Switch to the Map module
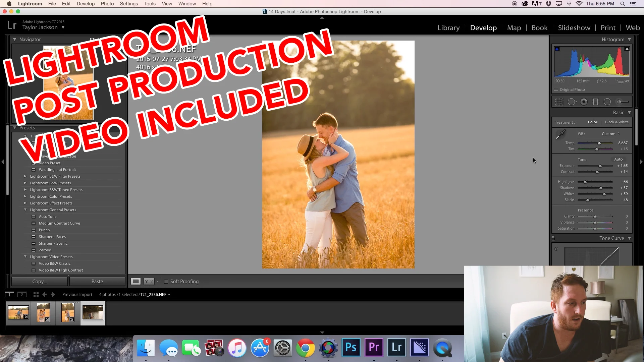The image size is (644, 362). pyautogui.click(x=514, y=28)
